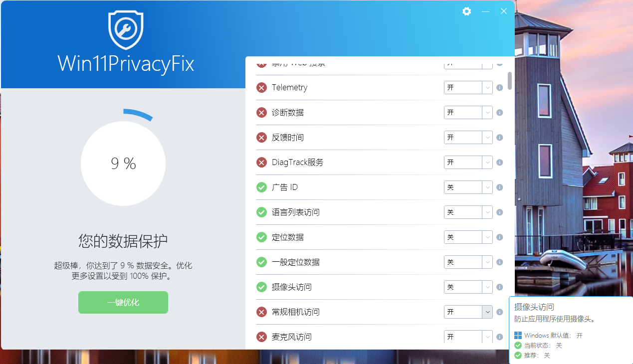The image size is (633, 364).
Task: Show info for 诊断数据 setting
Action: coord(499,113)
